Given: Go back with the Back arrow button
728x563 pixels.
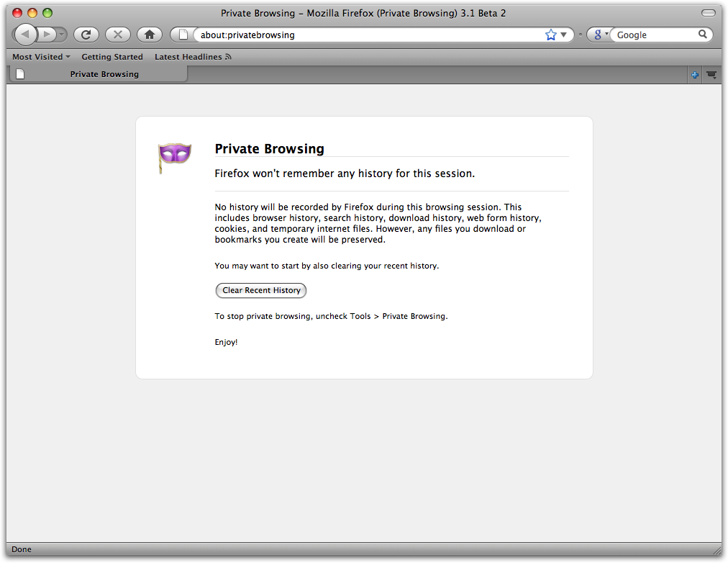Looking at the screenshot, I should [25, 35].
